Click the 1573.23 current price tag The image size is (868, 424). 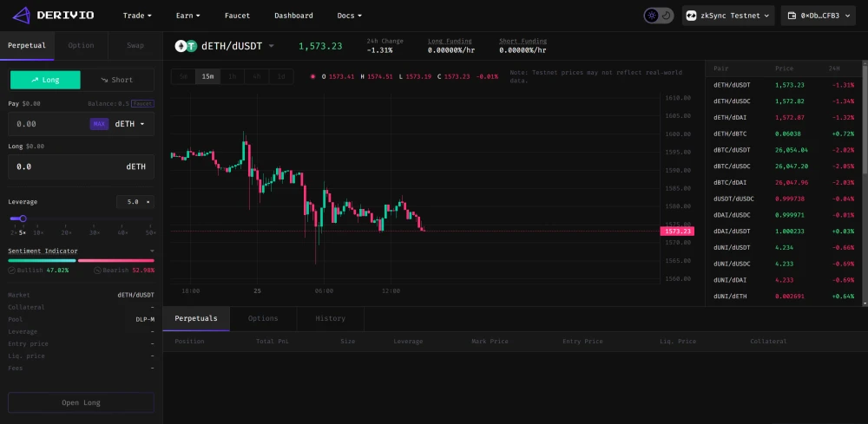click(x=677, y=231)
